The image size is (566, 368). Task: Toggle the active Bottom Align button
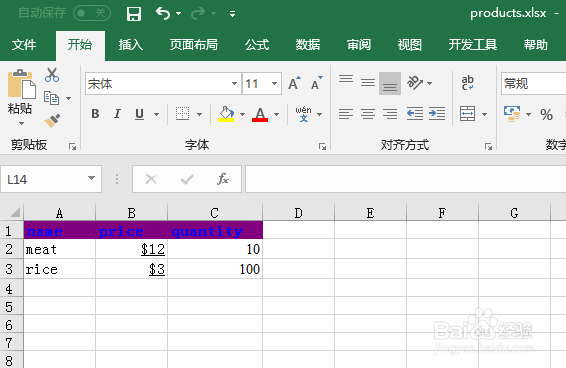tap(390, 83)
